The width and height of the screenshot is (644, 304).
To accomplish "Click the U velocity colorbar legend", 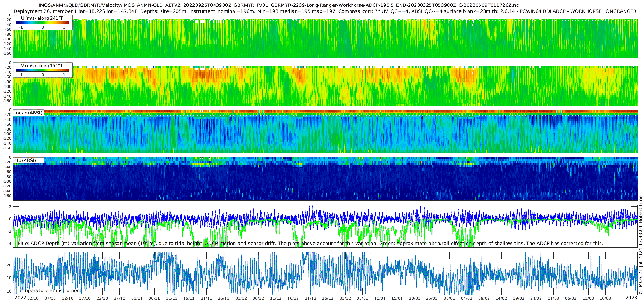I will tap(43, 23).
